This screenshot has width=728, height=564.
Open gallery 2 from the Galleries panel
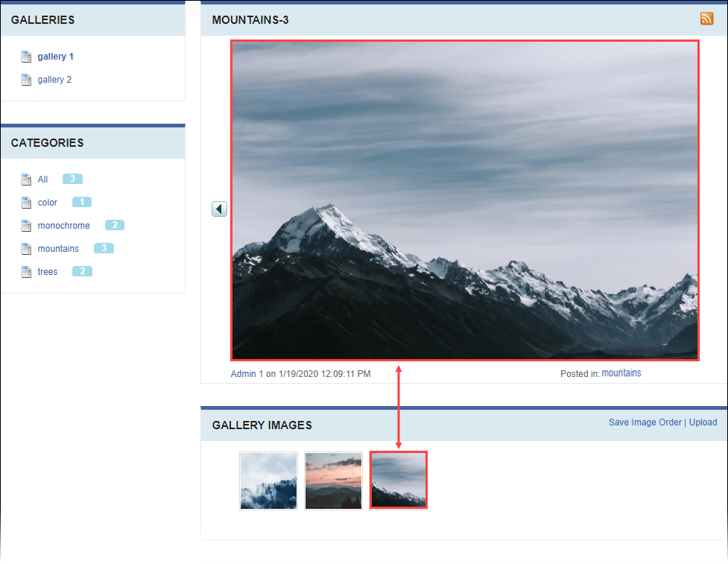54,79
